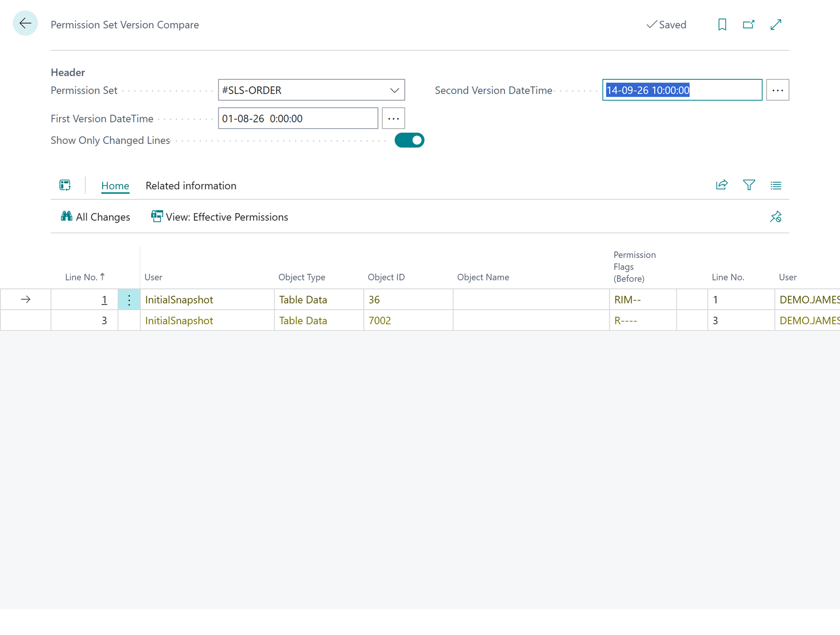Open the Related information tab
The width and height of the screenshot is (840, 635).
(x=191, y=185)
